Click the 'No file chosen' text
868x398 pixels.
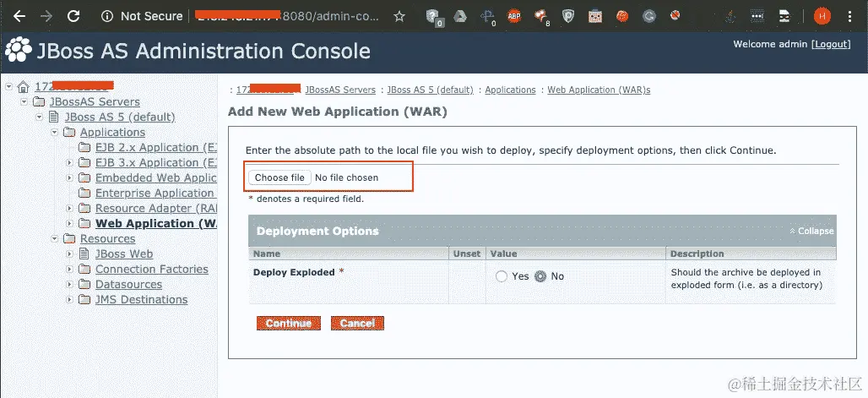pos(346,177)
